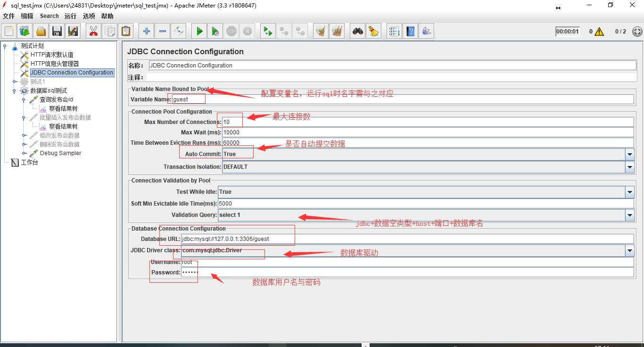Screen dimensions: 644x347
Task: Click the Remote Shutdown All icon
Action: tap(300, 31)
